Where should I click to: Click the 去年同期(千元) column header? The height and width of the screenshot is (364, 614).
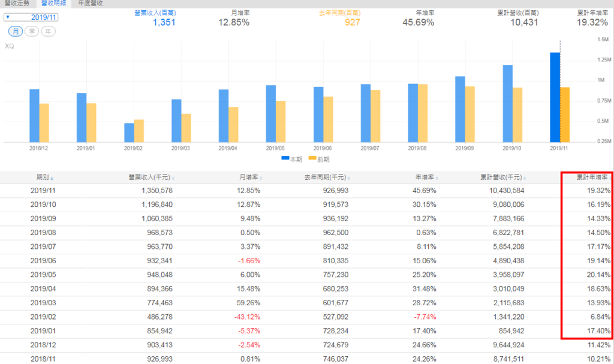(x=326, y=178)
